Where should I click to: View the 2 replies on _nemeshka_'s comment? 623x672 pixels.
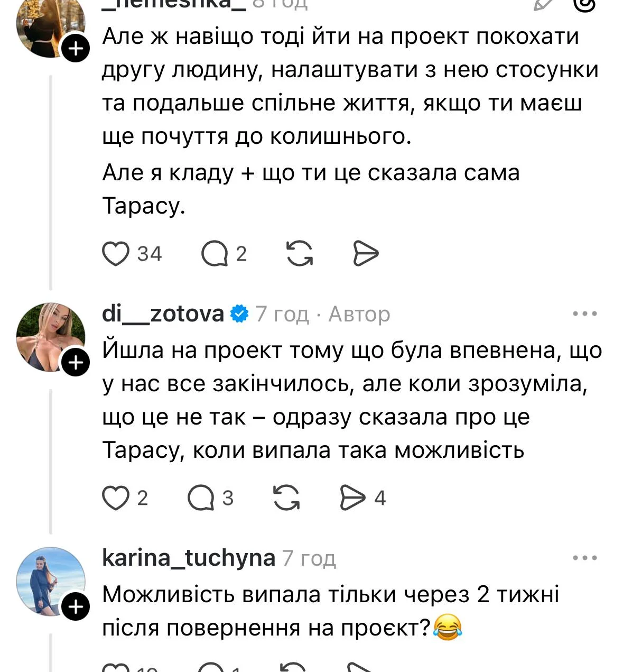coord(241,254)
